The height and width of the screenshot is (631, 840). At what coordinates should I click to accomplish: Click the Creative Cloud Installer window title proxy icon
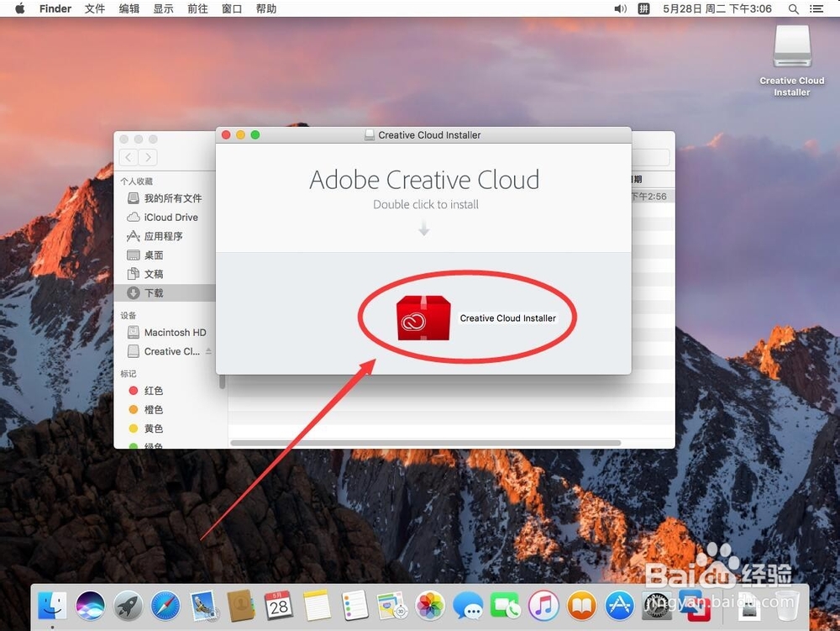369,135
